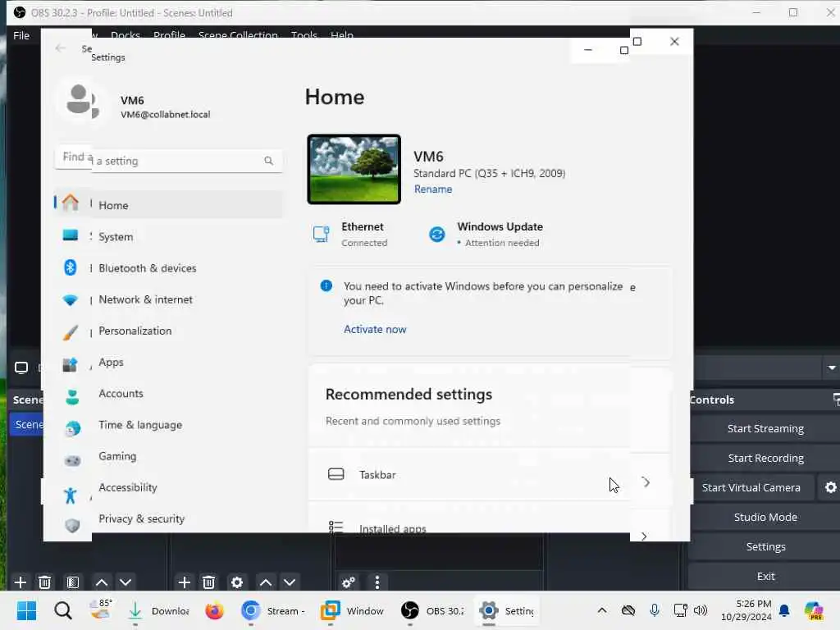Open scene filters icon in OBS
This screenshot has width=840, height=630.
[73, 582]
